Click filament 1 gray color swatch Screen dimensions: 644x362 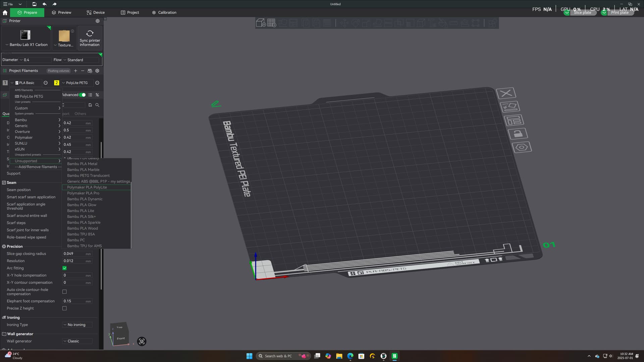pos(5,83)
